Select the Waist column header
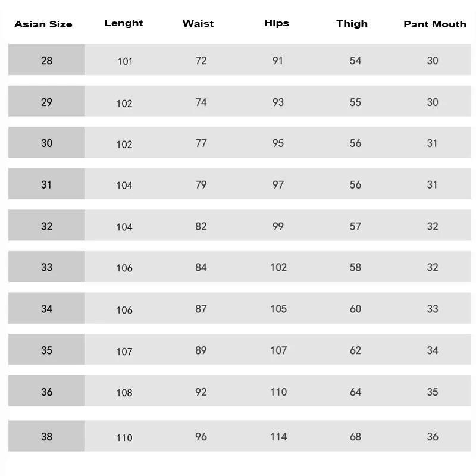476x476 pixels. pos(198,24)
